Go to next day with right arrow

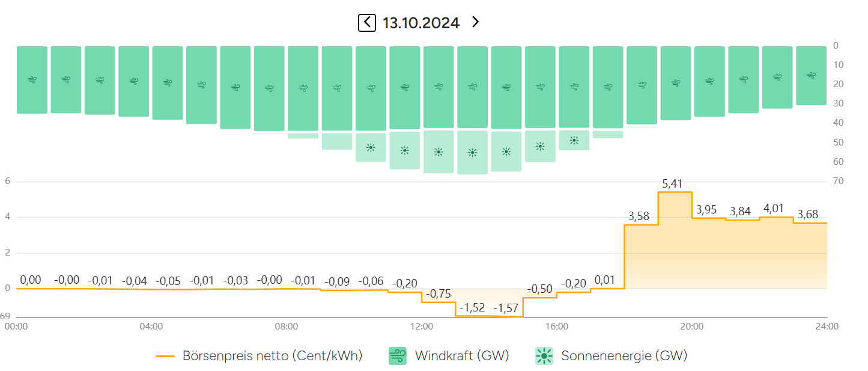(475, 23)
